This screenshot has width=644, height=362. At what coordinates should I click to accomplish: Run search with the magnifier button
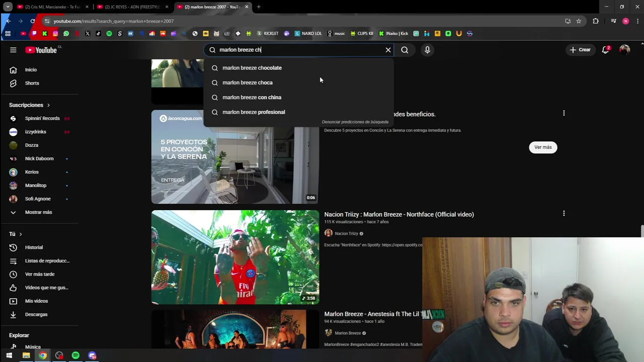pos(405,50)
